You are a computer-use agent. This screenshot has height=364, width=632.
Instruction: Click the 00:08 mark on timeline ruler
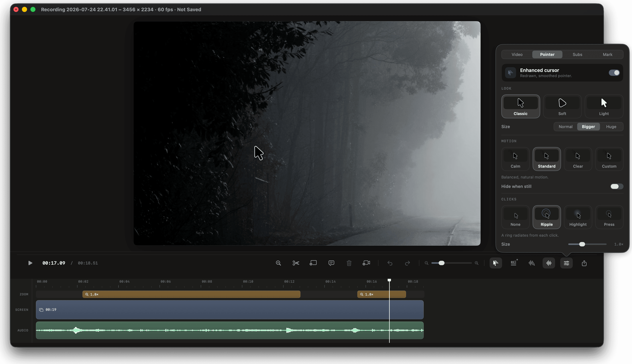pos(207,282)
